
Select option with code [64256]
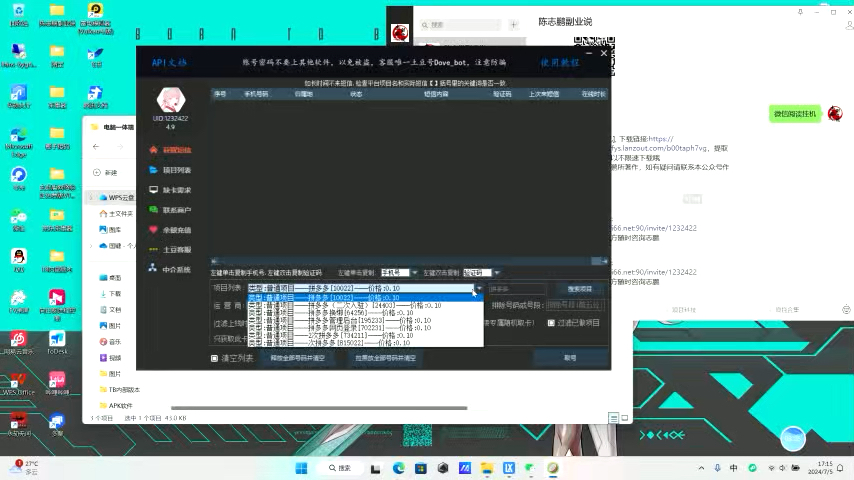[x=365, y=313]
